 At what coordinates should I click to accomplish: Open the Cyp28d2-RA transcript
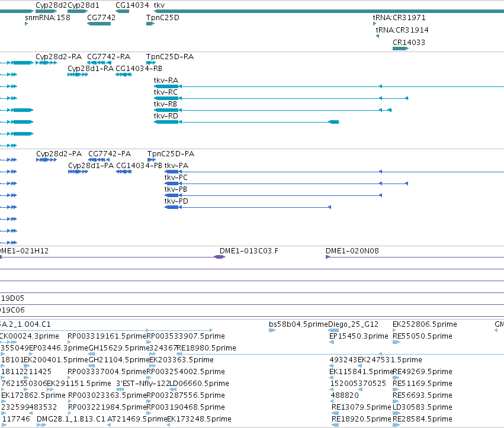click(x=59, y=57)
